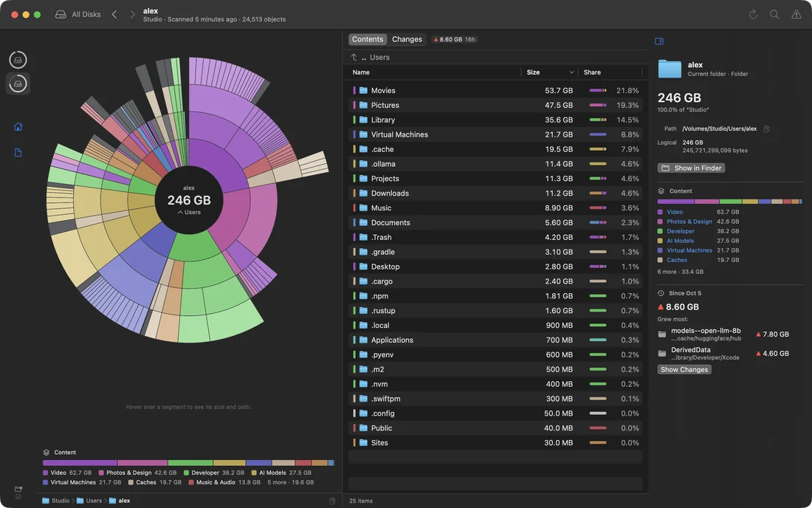Screen dimensions: 812x508
Task: Open Caches link in inspector
Action: point(677,260)
